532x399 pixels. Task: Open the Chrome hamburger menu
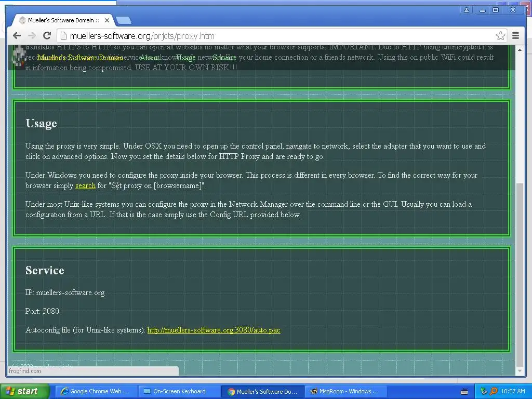point(515,36)
